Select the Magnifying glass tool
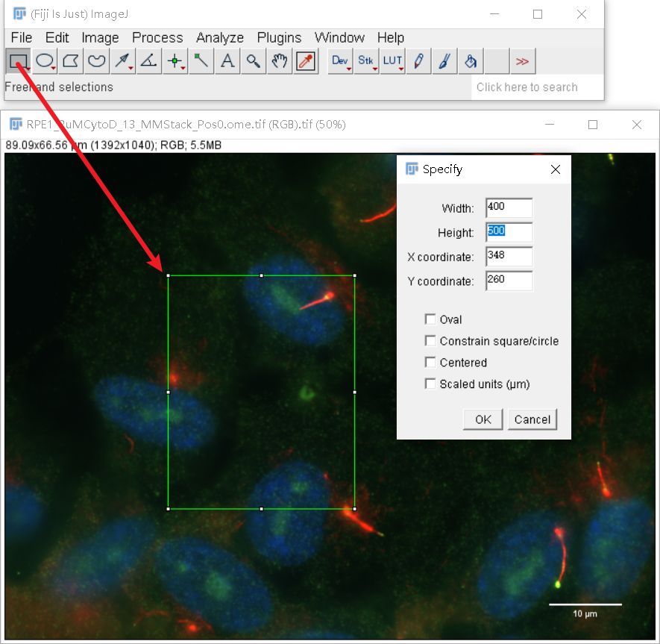Screen dimensions: 660x644 pos(254,61)
